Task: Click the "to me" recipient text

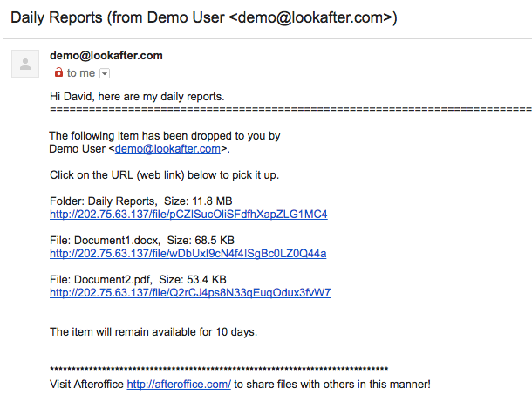Action: (82, 73)
